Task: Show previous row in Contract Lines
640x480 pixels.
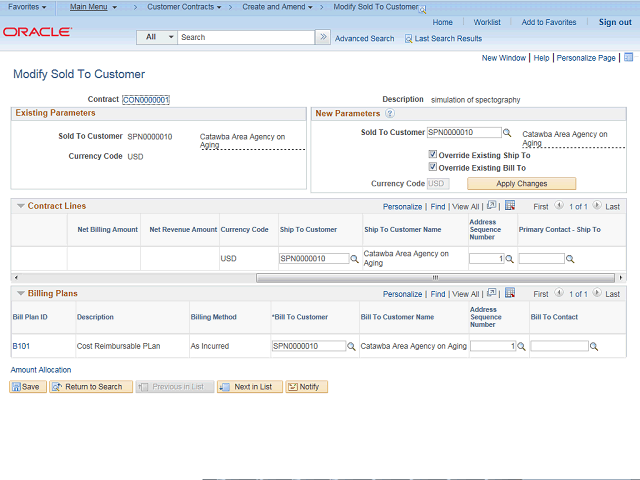Action: [x=559, y=205]
